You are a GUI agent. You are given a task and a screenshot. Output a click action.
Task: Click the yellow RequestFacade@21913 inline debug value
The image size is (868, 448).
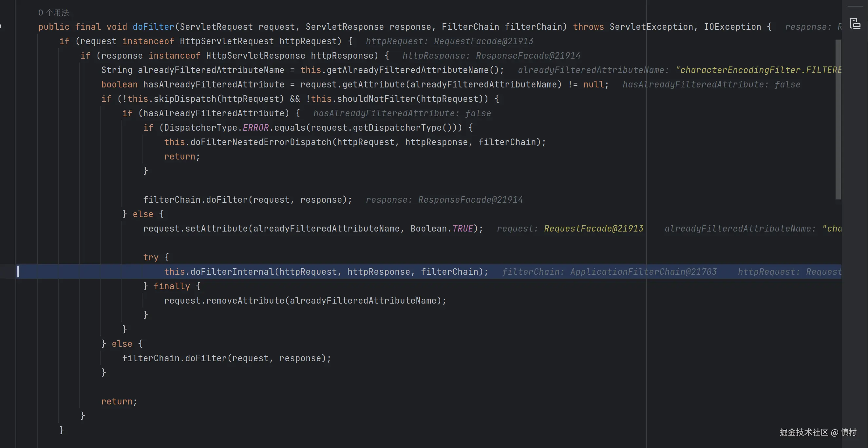(594, 229)
